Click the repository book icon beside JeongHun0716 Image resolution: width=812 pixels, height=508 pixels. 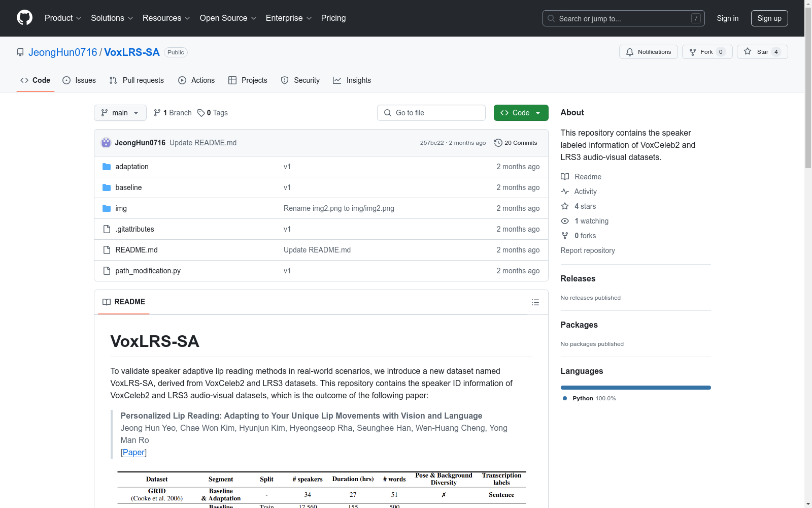(20, 52)
